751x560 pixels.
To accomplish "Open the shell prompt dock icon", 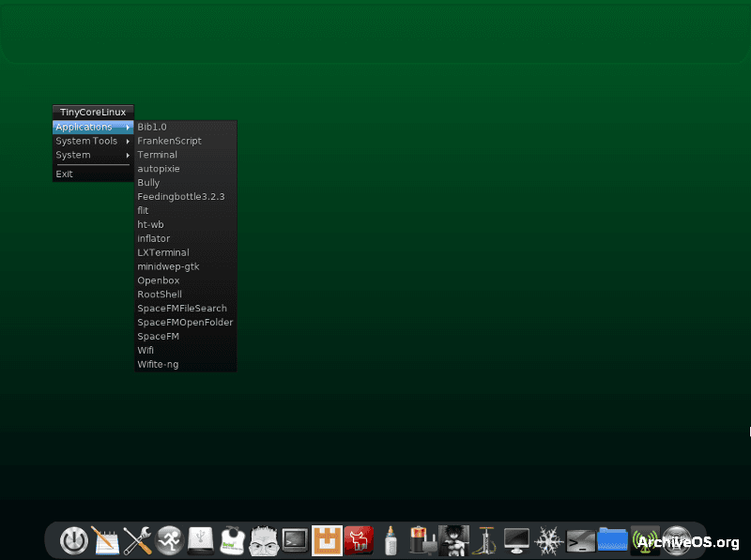I will click(x=580, y=542).
